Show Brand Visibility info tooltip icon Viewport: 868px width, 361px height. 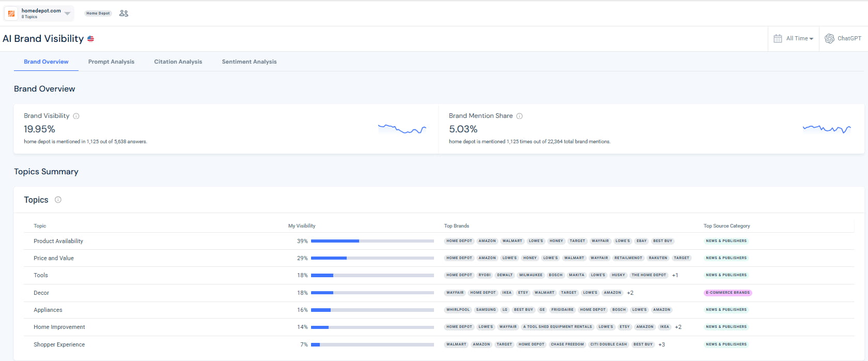[76, 116]
